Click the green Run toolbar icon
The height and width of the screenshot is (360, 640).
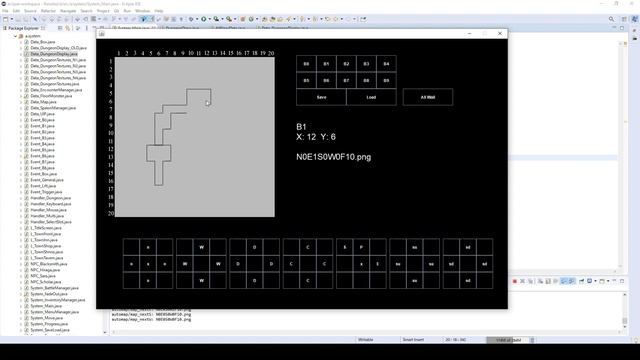[203, 19]
